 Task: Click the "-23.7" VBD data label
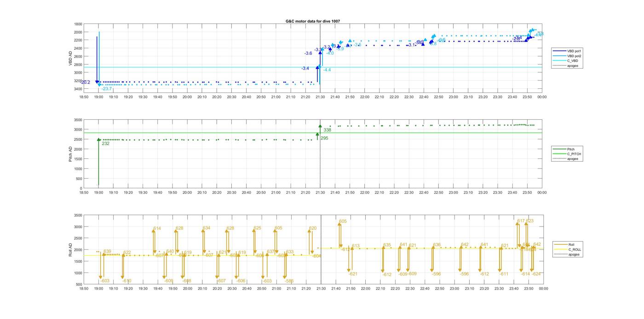pyautogui.click(x=107, y=88)
